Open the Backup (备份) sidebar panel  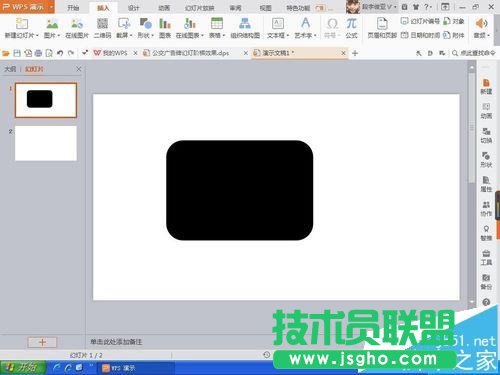tap(486, 282)
